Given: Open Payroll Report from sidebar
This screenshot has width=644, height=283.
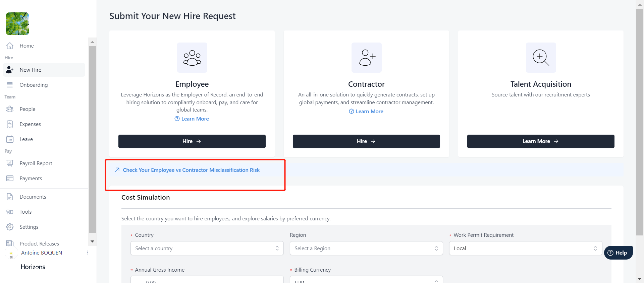Looking at the screenshot, I should pyautogui.click(x=44, y=163).
